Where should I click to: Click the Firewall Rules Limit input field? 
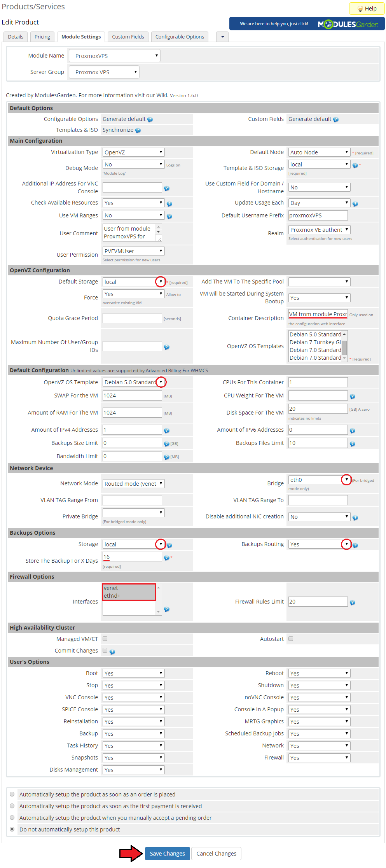pyautogui.click(x=318, y=602)
